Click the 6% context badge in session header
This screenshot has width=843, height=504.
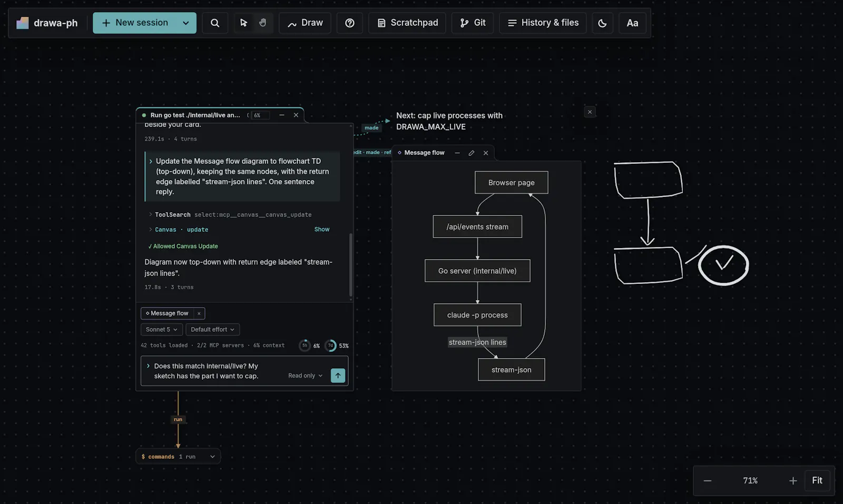[x=259, y=115]
